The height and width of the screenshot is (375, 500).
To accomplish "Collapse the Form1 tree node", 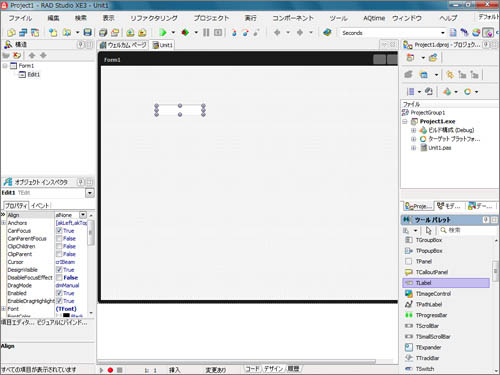I will coord(5,66).
